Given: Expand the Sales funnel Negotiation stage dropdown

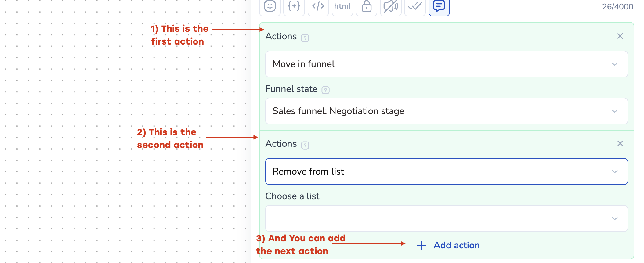Looking at the screenshot, I should point(446,111).
